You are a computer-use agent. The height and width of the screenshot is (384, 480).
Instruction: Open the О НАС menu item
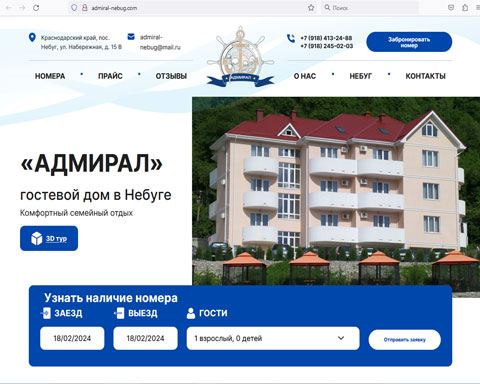[305, 76]
